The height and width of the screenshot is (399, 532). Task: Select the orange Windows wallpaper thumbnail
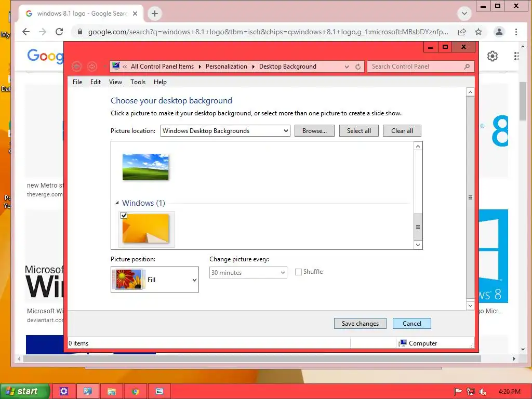coord(146,229)
